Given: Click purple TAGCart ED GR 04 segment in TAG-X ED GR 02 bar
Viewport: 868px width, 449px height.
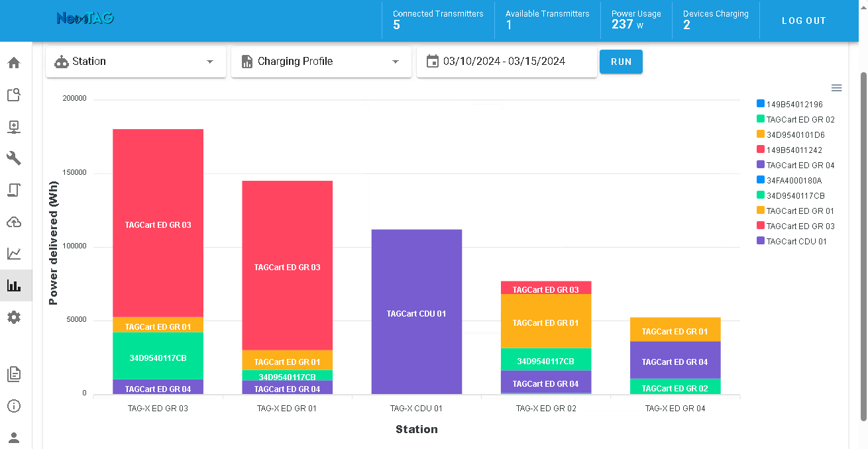Looking at the screenshot, I should click(x=546, y=382).
